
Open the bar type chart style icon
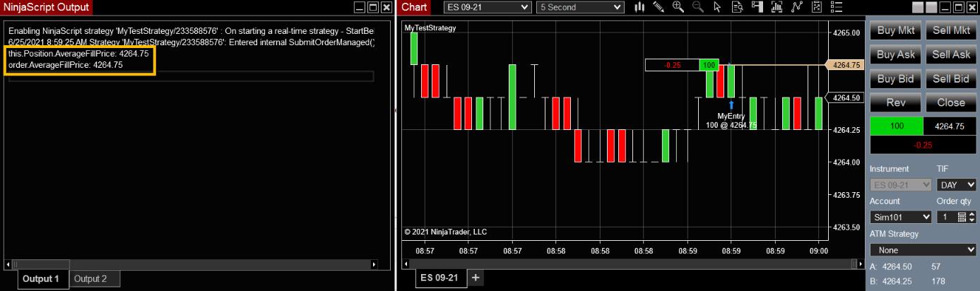(x=639, y=7)
